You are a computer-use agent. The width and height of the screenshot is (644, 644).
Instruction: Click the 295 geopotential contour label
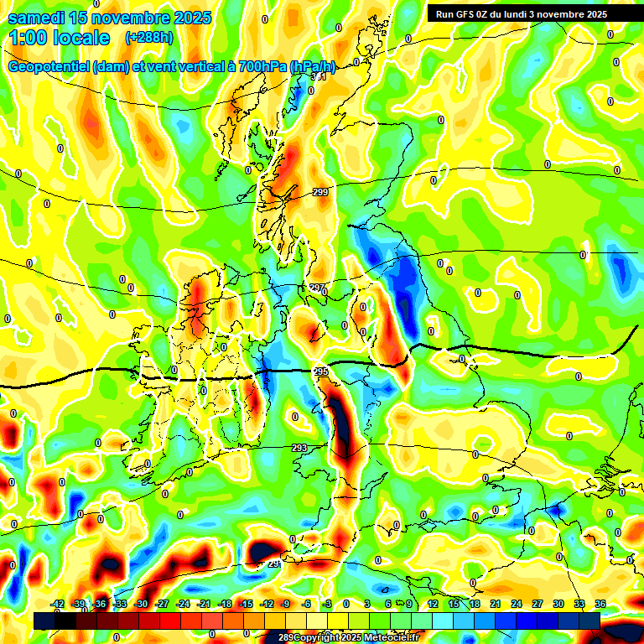tap(319, 371)
